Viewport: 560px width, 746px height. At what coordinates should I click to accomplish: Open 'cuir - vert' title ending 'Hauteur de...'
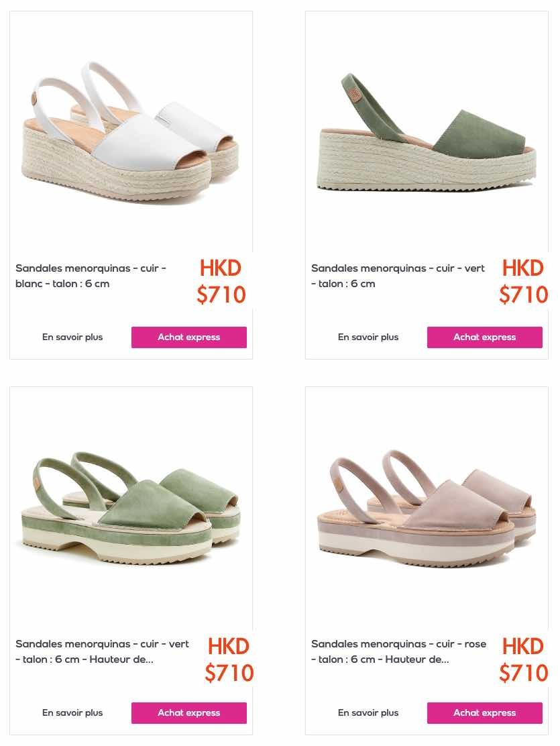[103, 652]
